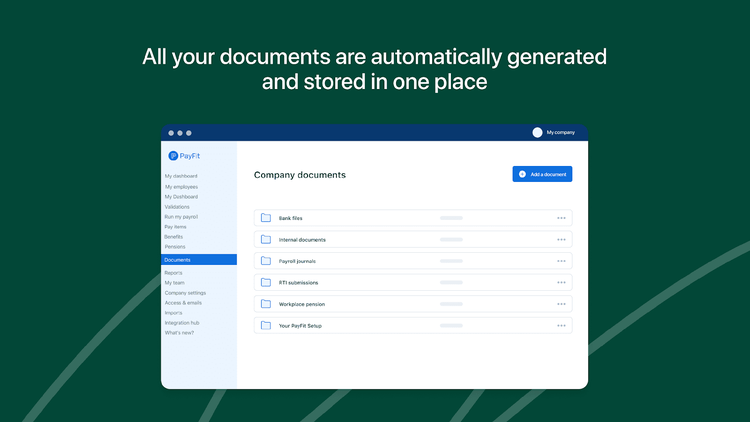Open the My company account label
Image resolution: width=750 pixels, height=422 pixels.
[x=561, y=133]
